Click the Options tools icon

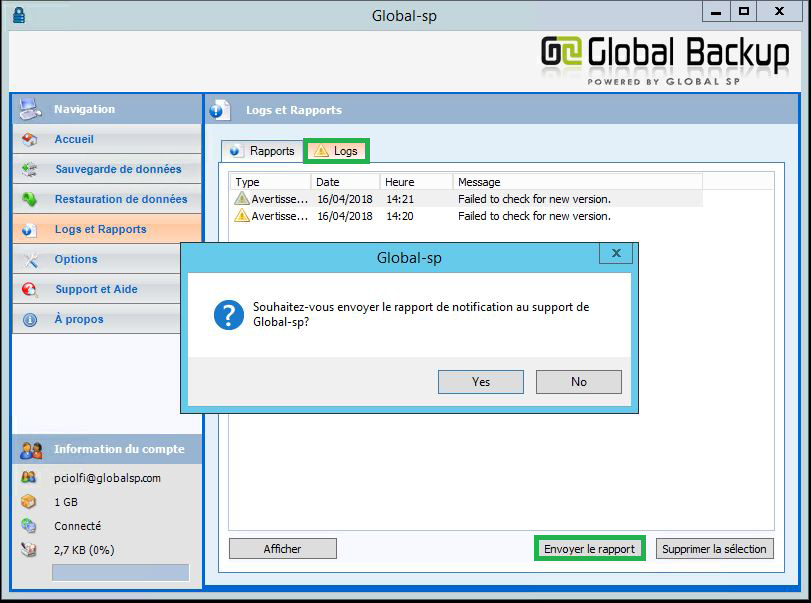click(30, 260)
